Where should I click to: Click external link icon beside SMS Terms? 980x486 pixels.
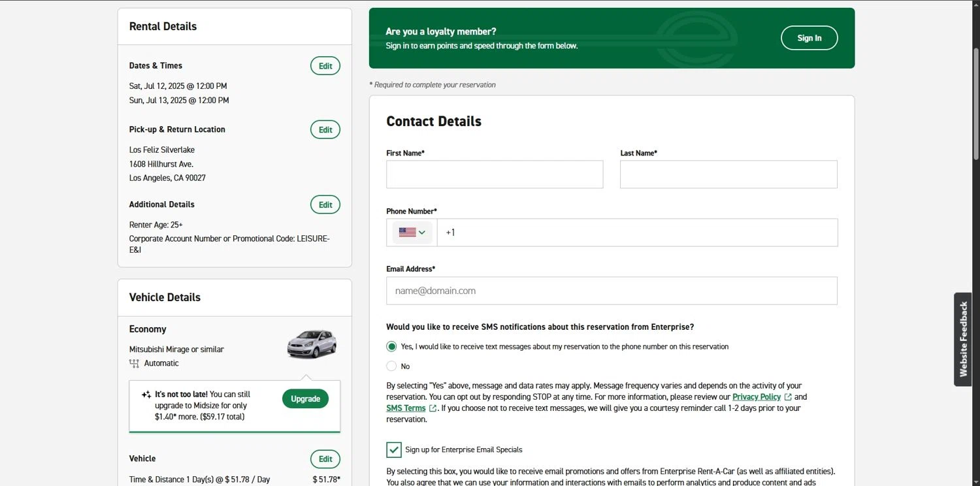[x=433, y=408]
